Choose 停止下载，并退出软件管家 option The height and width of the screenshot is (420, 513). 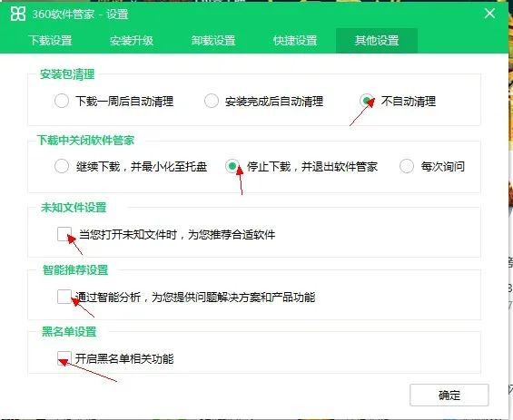tap(232, 166)
